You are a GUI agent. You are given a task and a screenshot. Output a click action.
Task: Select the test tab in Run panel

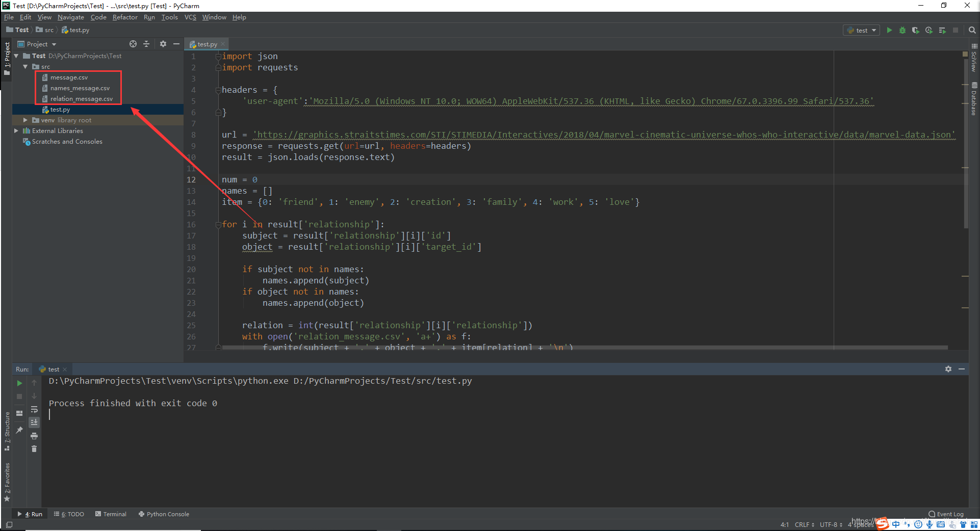click(x=53, y=369)
